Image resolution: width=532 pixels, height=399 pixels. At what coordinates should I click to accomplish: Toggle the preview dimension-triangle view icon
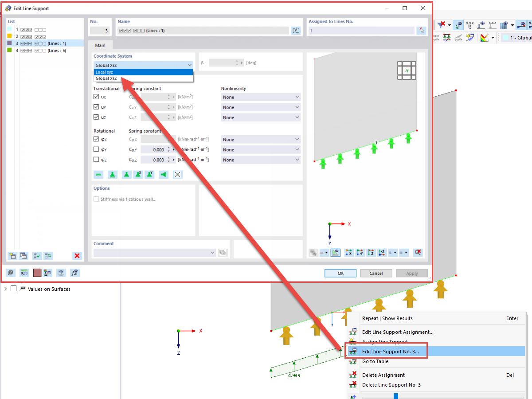(335, 253)
